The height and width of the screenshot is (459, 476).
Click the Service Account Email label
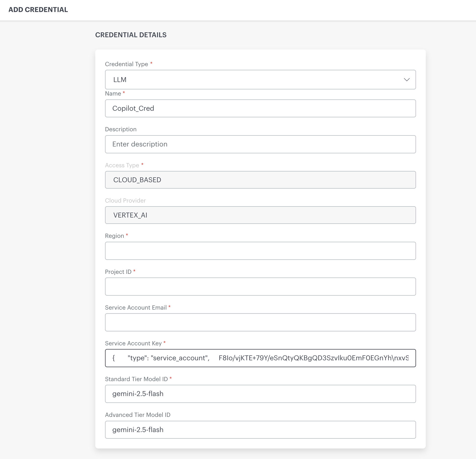pyautogui.click(x=136, y=308)
